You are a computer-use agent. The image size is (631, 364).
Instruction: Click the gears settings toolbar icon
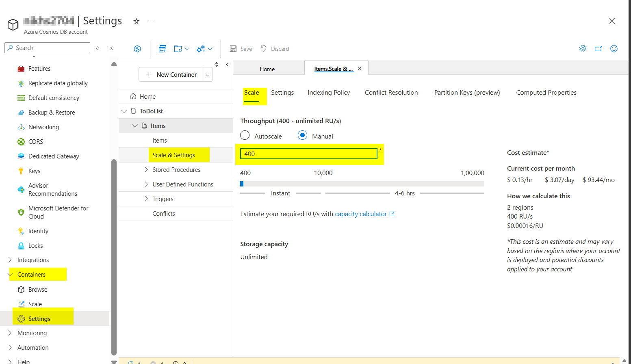pyautogui.click(x=201, y=49)
